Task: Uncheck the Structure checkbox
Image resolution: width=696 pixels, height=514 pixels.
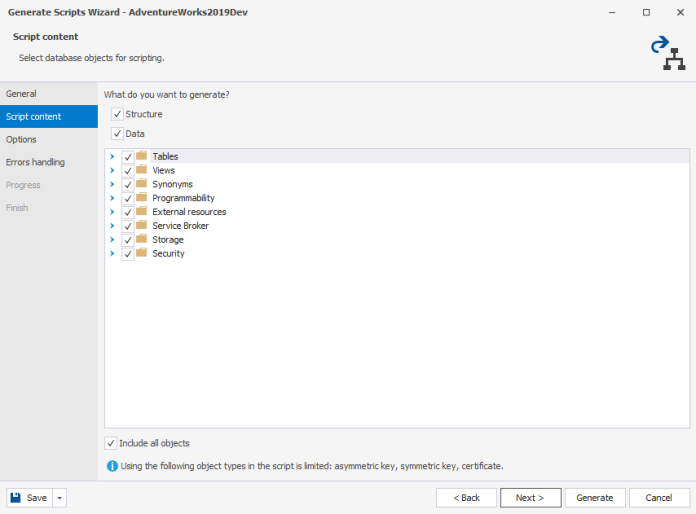Action: point(118,115)
